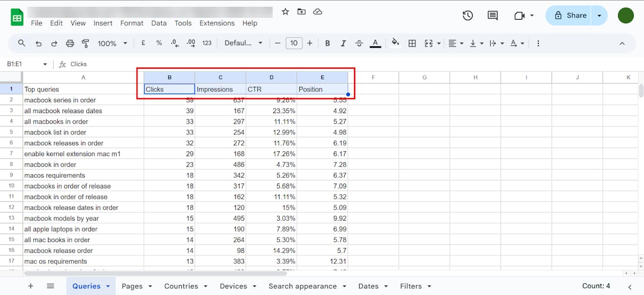Switch to the Pages sheet tab

pos(136,286)
